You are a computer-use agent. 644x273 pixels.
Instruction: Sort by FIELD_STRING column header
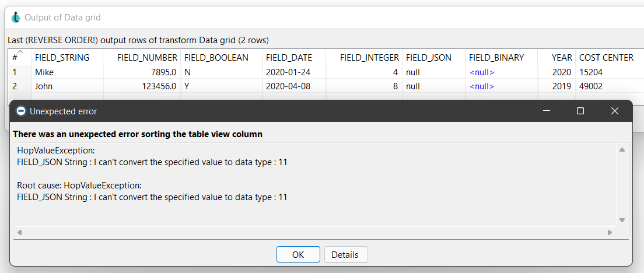point(67,58)
